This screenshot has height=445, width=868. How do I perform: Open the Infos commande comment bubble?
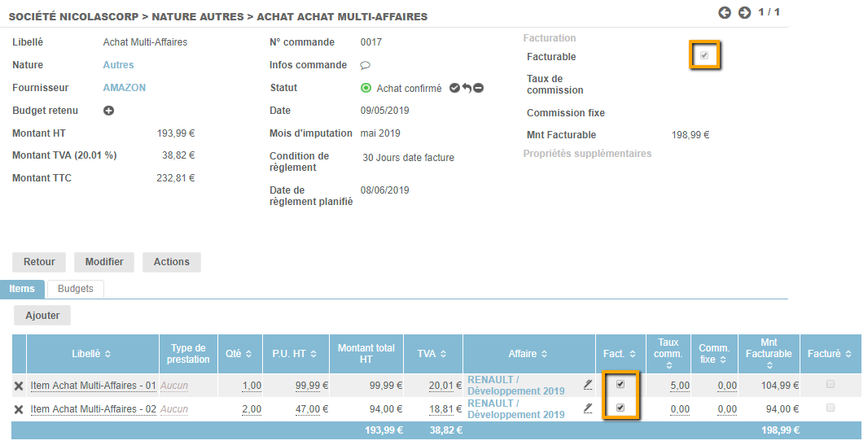(366, 65)
